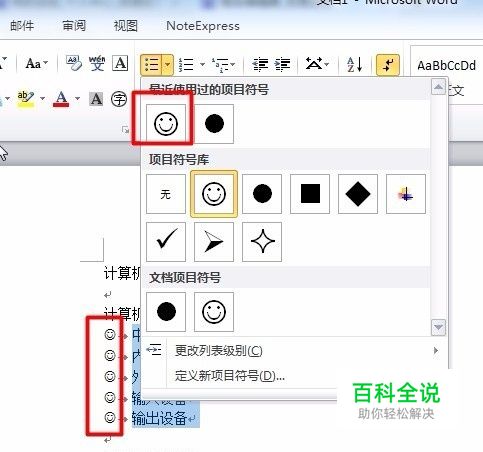Click the character border A icon
The height and width of the screenshot is (452, 483).
pos(120,63)
